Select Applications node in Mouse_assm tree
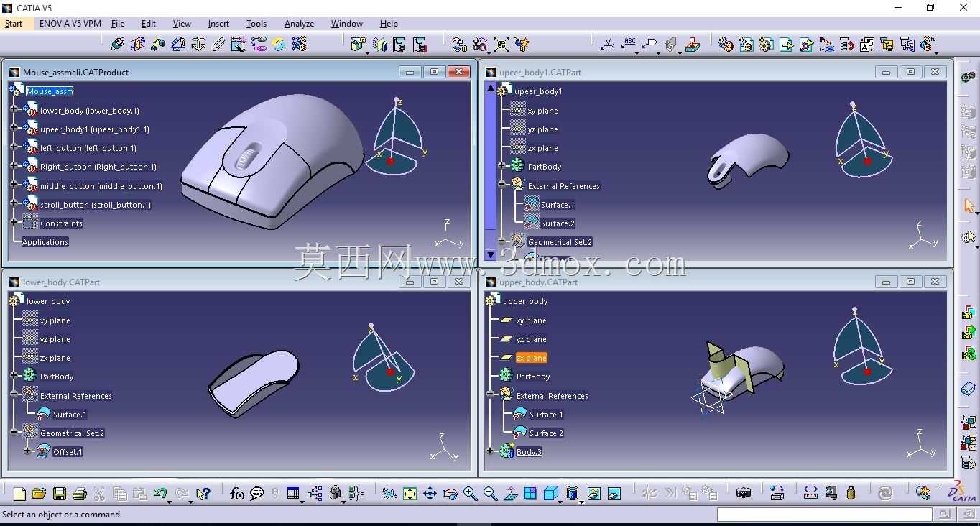 [x=45, y=242]
